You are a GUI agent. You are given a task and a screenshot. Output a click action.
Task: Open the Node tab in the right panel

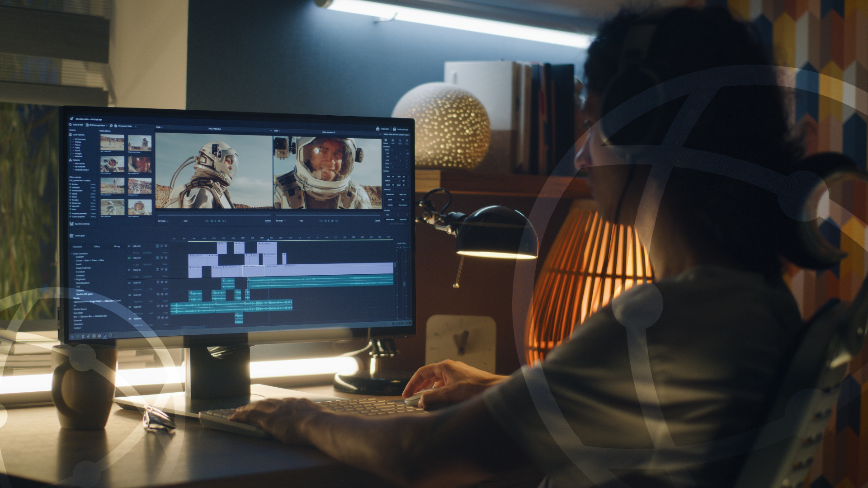(x=393, y=142)
